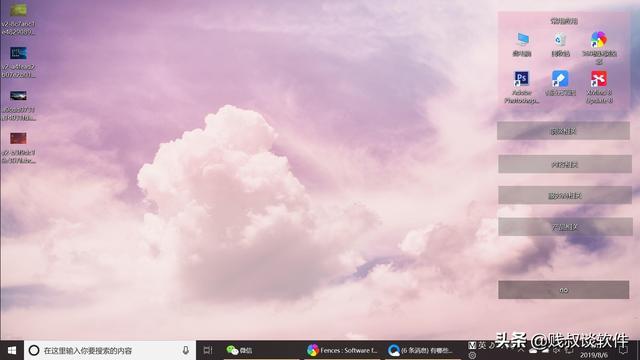The height and width of the screenshot is (360, 640).
Task: Open the This PC monitor icon
Action: click(522, 44)
